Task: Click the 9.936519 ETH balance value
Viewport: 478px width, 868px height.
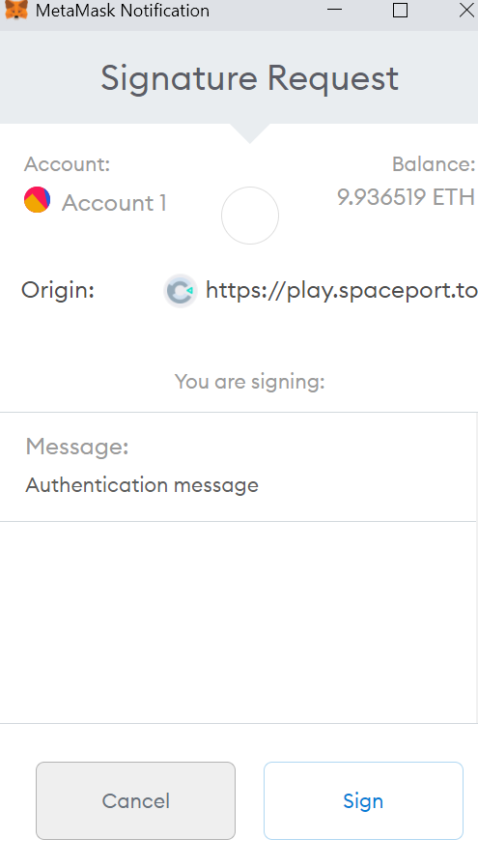Action: pyautogui.click(x=407, y=196)
